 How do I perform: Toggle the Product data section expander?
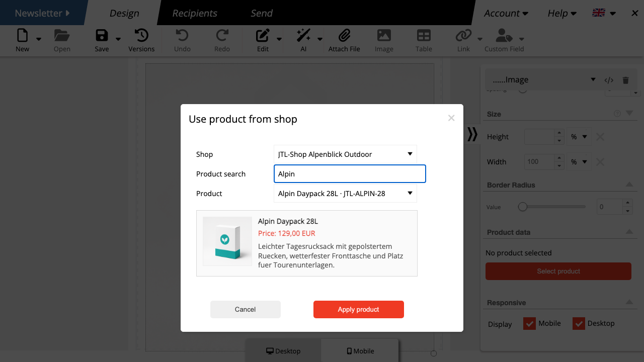point(629,232)
